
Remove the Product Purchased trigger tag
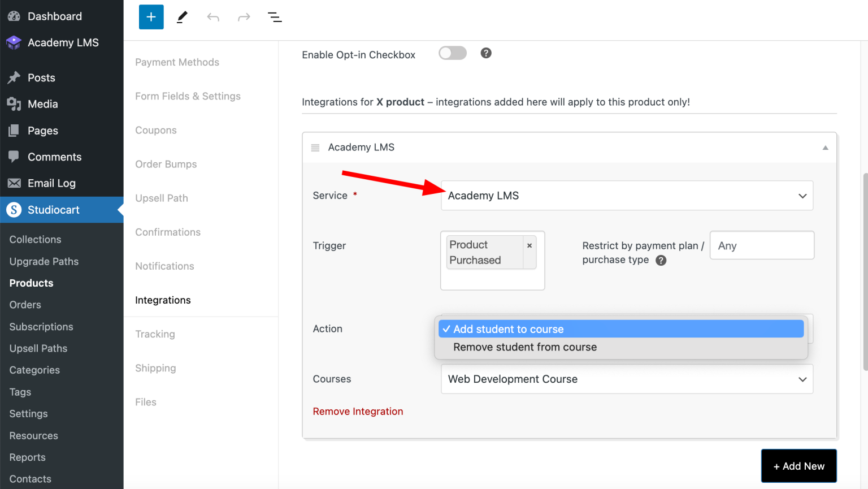530,245
